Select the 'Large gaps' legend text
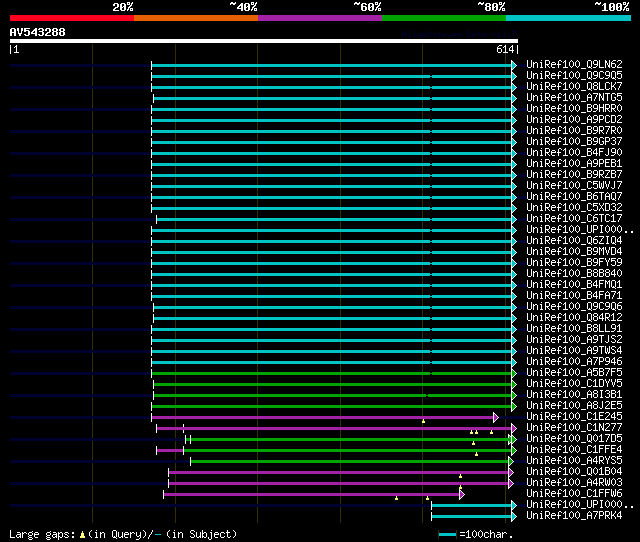 click(42, 534)
